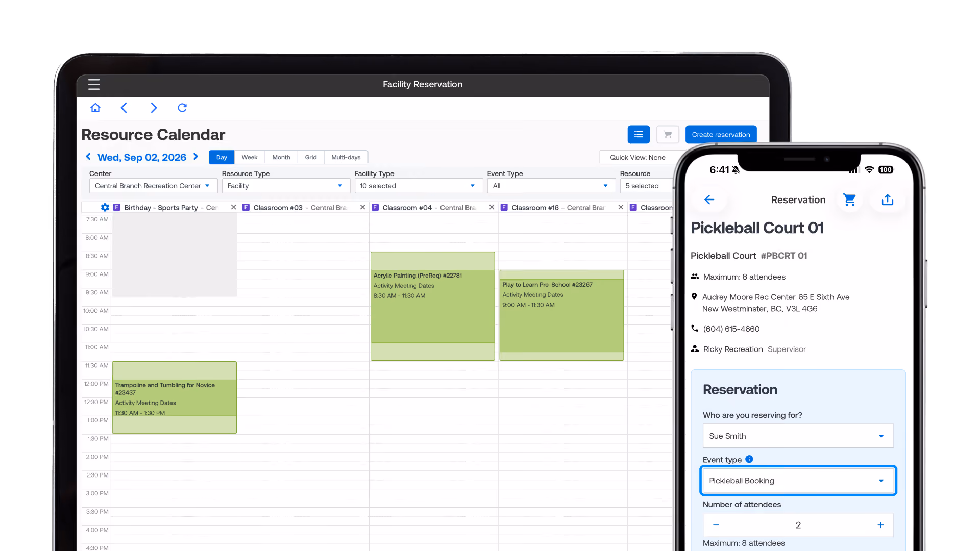Open the Resource 5 selected dropdown
Image resolution: width=980 pixels, height=551 pixels.
646,186
